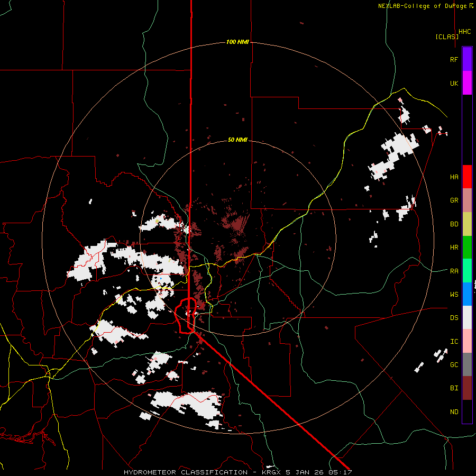The height and width of the screenshot is (476, 476).
Task: Click the WS legend label
Action: pos(454,295)
